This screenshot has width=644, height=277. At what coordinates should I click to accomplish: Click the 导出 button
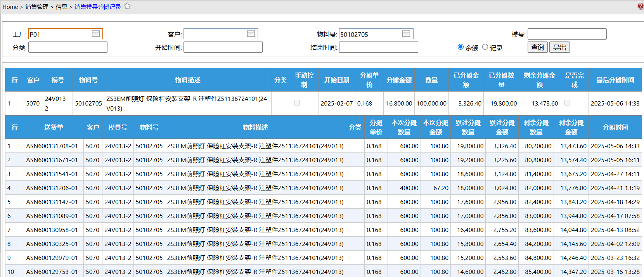click(559, 47)
